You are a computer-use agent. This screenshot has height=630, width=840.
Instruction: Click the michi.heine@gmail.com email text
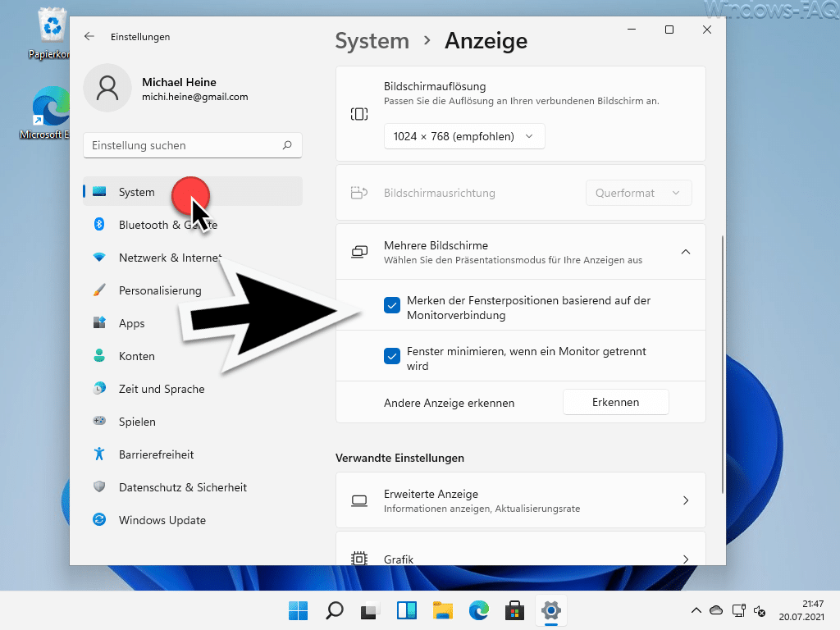click(195, 97)
